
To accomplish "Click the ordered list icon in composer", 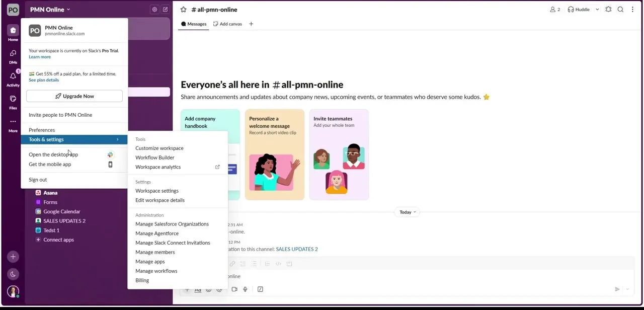I will [x=243, y=264].
